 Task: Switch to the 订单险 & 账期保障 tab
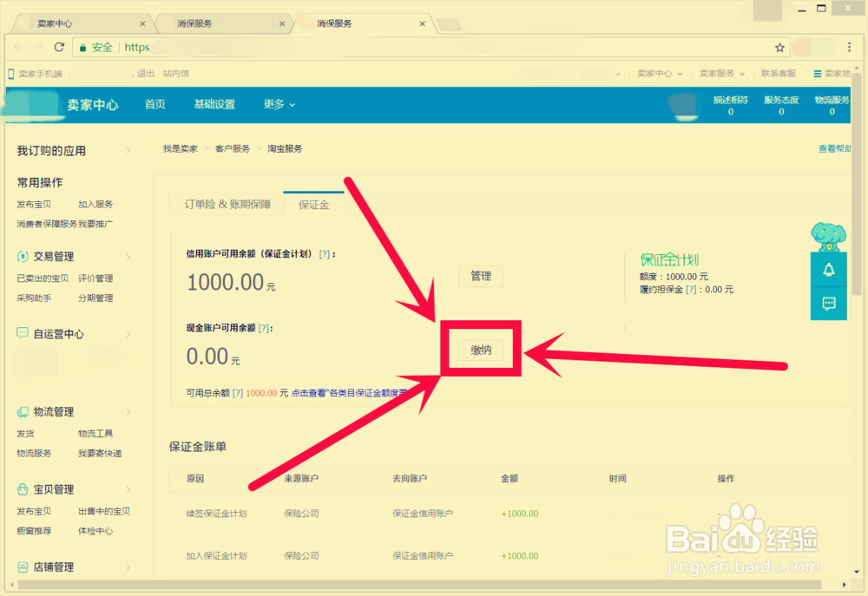coord(227,203)
